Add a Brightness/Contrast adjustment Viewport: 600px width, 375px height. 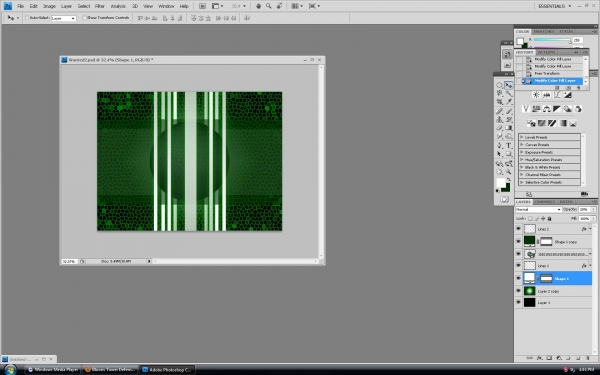536,95
